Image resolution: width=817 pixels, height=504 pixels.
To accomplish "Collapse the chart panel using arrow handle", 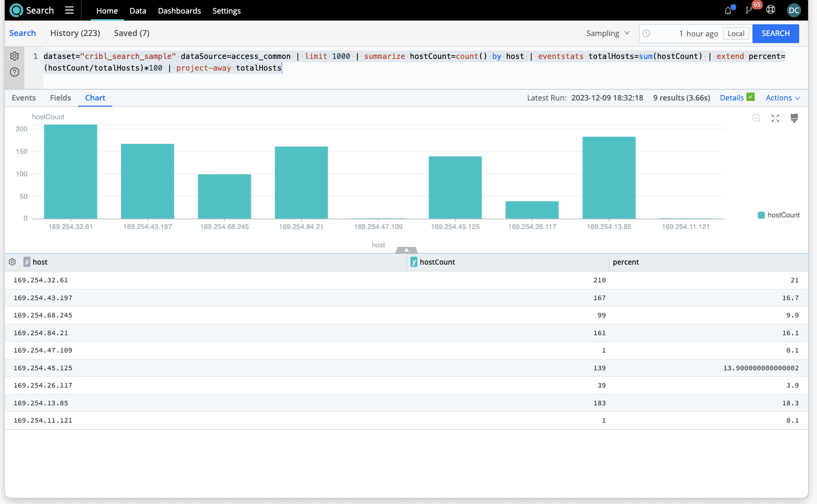I will point(406,250).
